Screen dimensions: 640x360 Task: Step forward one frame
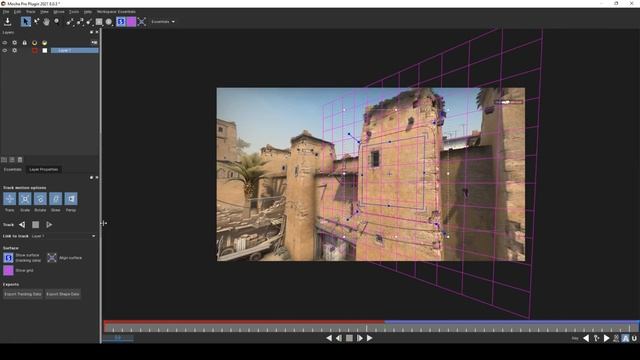360,338
